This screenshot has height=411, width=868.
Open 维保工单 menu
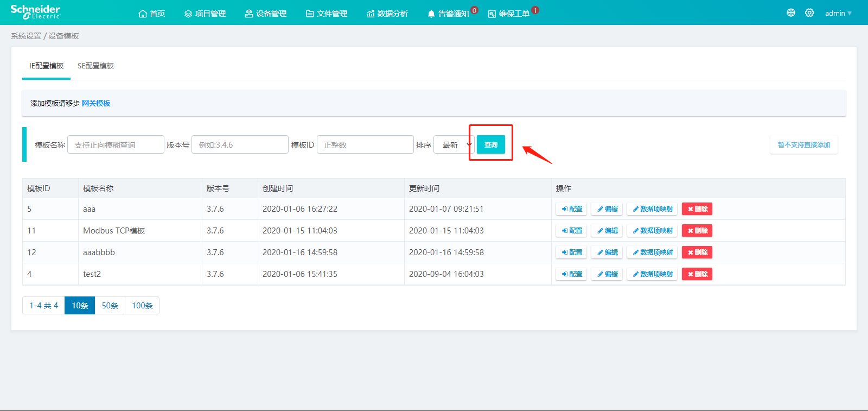509,14
